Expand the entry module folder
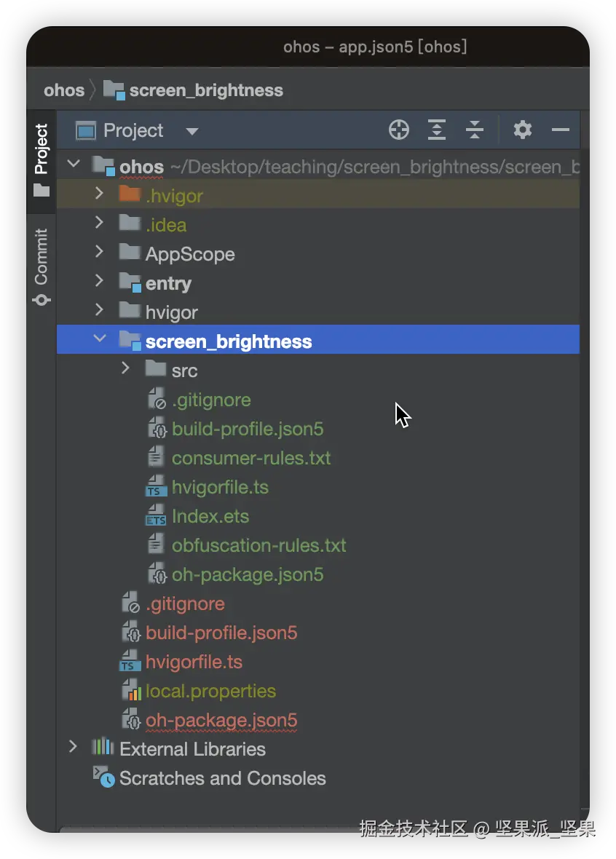This screenshot has width=616, height=859. tap(100, 282)
